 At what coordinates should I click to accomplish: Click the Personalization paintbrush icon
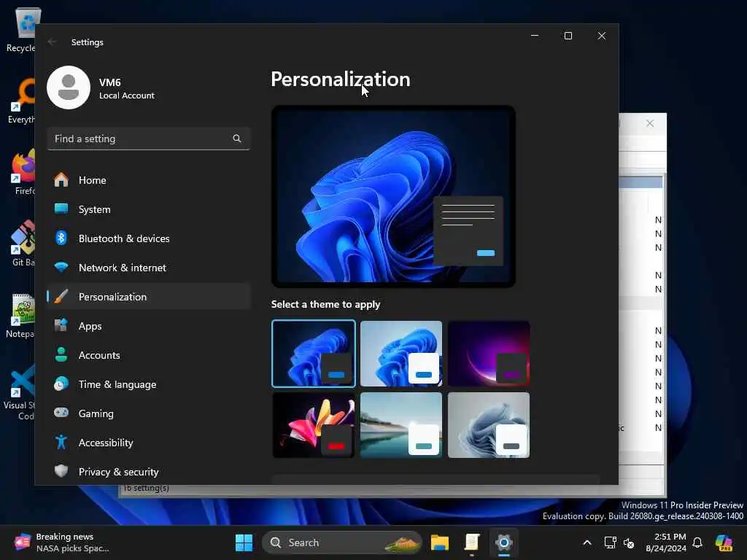tap(61, 297)
